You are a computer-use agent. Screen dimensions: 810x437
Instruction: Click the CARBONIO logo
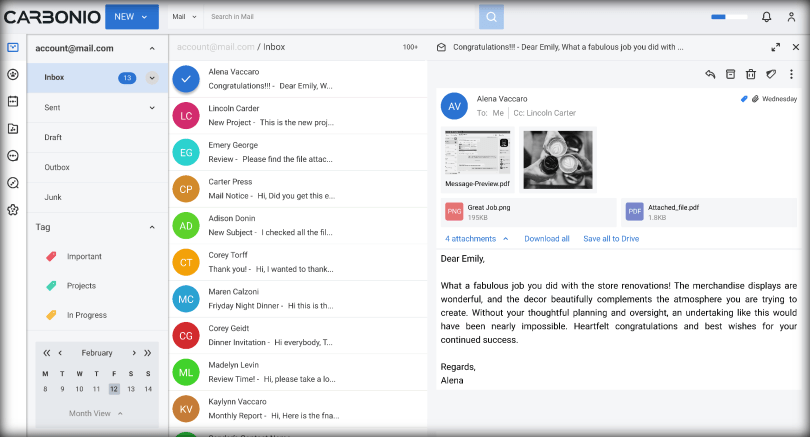tap(52, 17)
